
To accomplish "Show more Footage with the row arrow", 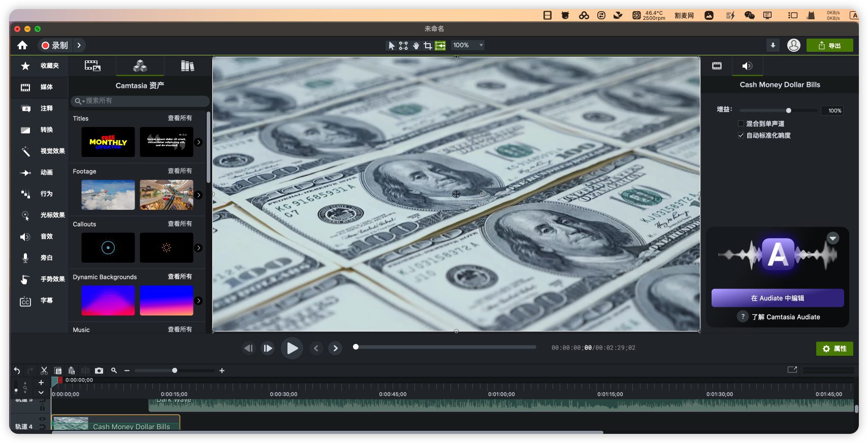I will tap(199, 195).
